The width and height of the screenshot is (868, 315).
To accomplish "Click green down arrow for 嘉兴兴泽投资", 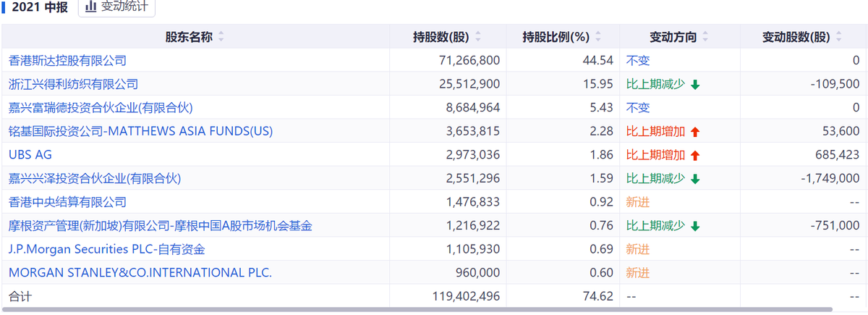I will (695, 179).
